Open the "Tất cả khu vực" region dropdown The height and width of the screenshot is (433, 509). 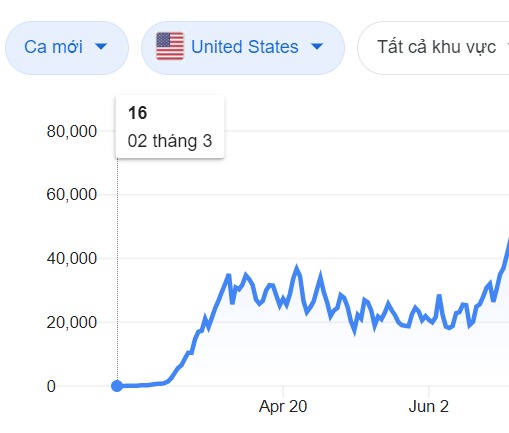pos(433,48)
